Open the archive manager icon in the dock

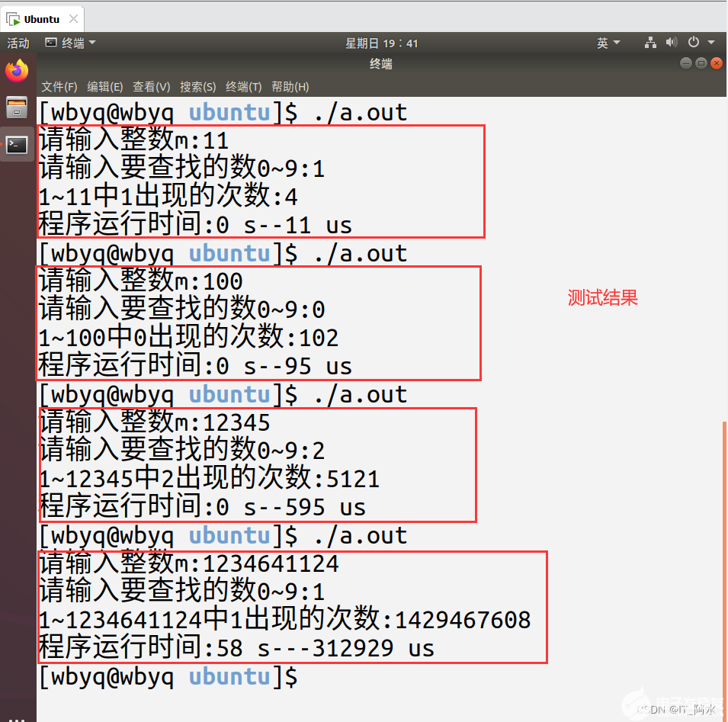(17, 107)
